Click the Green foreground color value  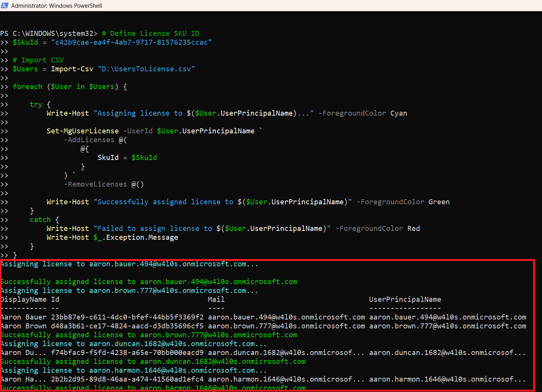pyautogui.click(x=439, y=202)
